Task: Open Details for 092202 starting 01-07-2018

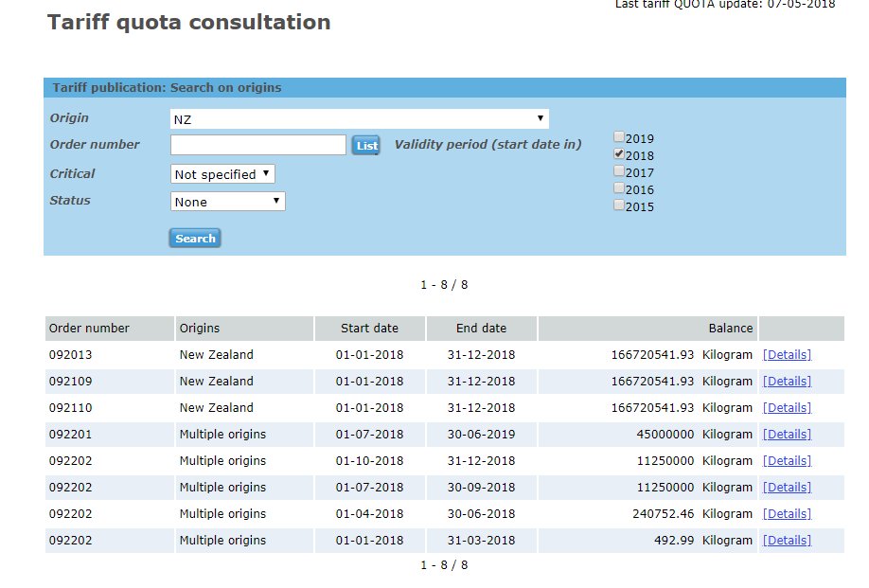Action: pyautogui.click(x=787, y=488)
